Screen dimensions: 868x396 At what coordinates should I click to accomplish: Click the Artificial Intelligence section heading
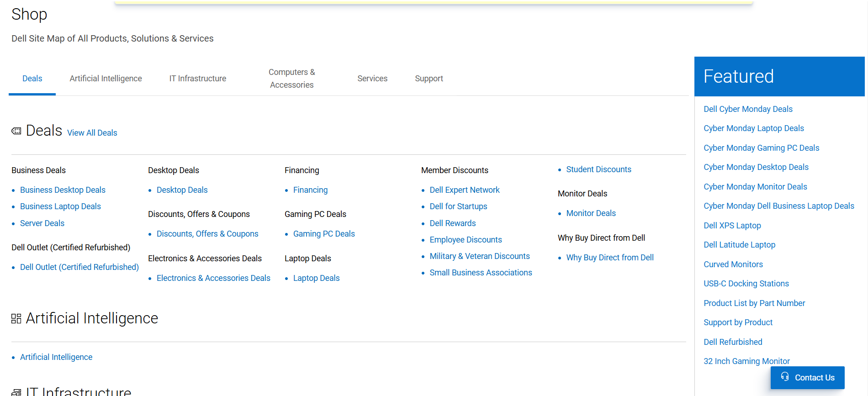tap(92, 318)
